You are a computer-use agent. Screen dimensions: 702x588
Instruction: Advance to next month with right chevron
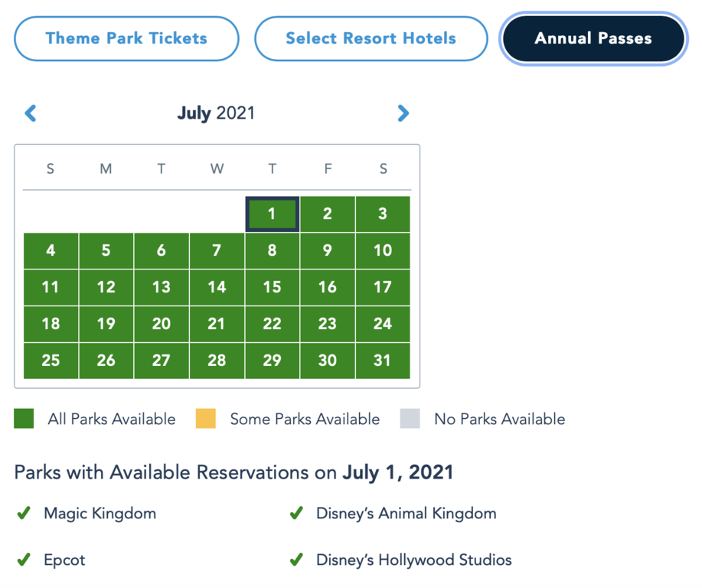coord(403,113)
